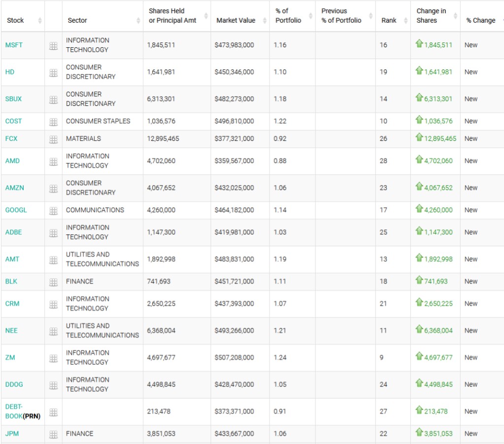
Task: Open the DEBT-BOOK holding link
Action: [x=14, y=412]
